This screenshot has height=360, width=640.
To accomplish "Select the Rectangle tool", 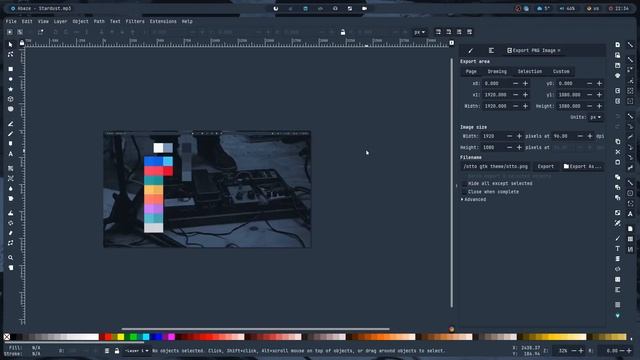I will (x=11, y=69).
